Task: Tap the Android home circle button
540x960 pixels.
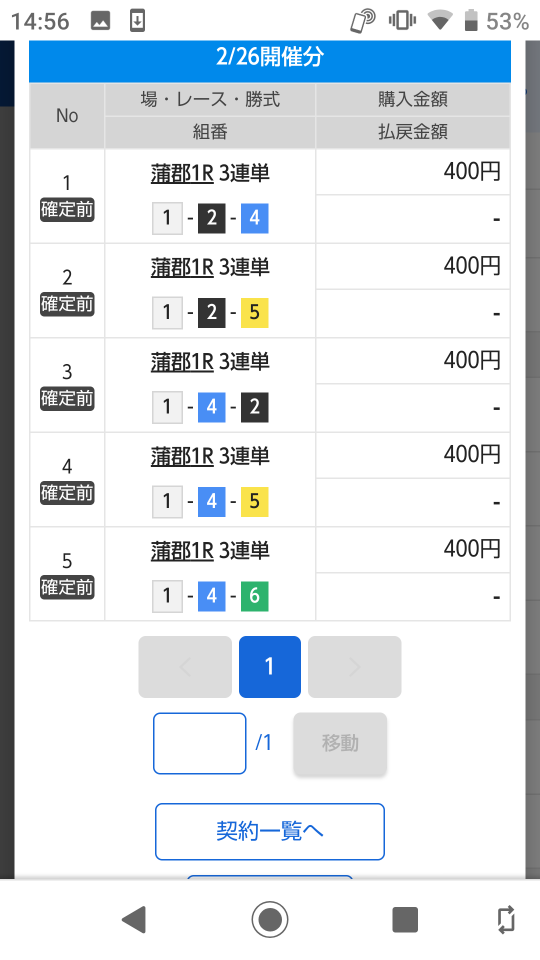Action: point(269,919)
